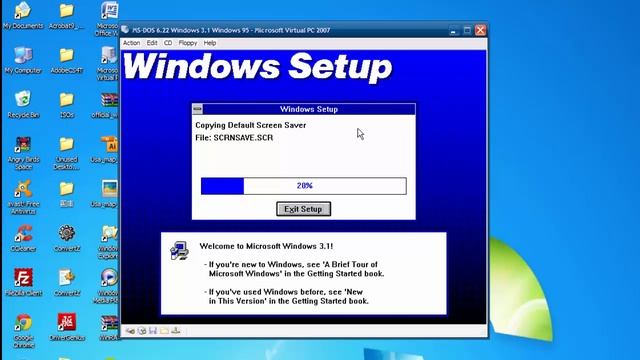Select the Unused Desktop folder icon
This screenshot has height=360, width=640.
[67, 153]
